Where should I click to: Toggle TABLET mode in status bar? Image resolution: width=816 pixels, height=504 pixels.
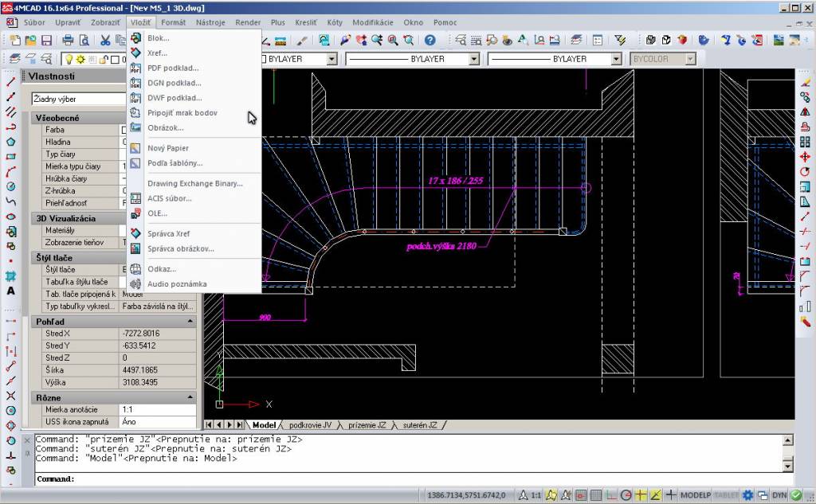[x=727, y=495]
